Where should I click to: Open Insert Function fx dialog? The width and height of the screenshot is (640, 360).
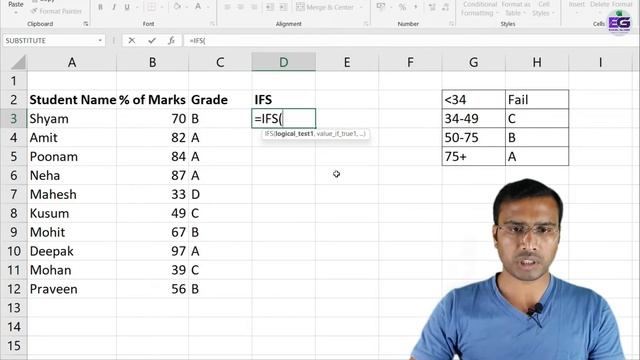[x=171, y=40]
